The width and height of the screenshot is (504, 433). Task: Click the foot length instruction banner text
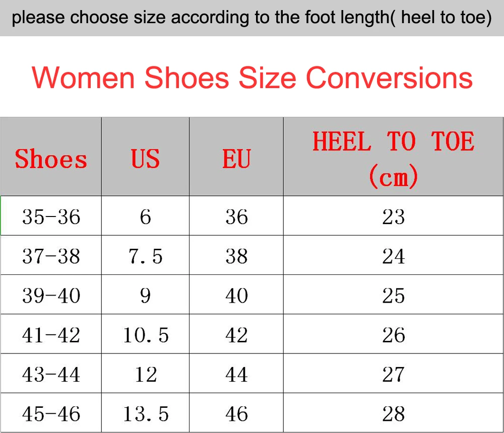tap(252, 18)
